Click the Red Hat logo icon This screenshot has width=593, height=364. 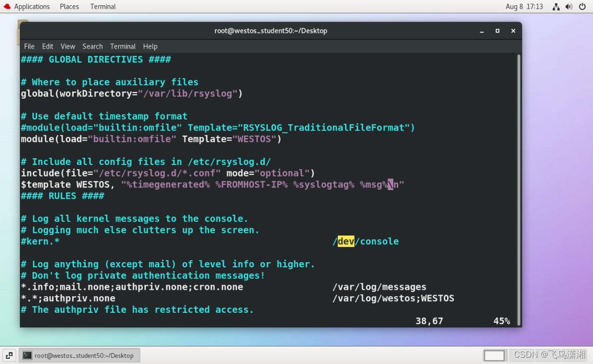(7, 6)
